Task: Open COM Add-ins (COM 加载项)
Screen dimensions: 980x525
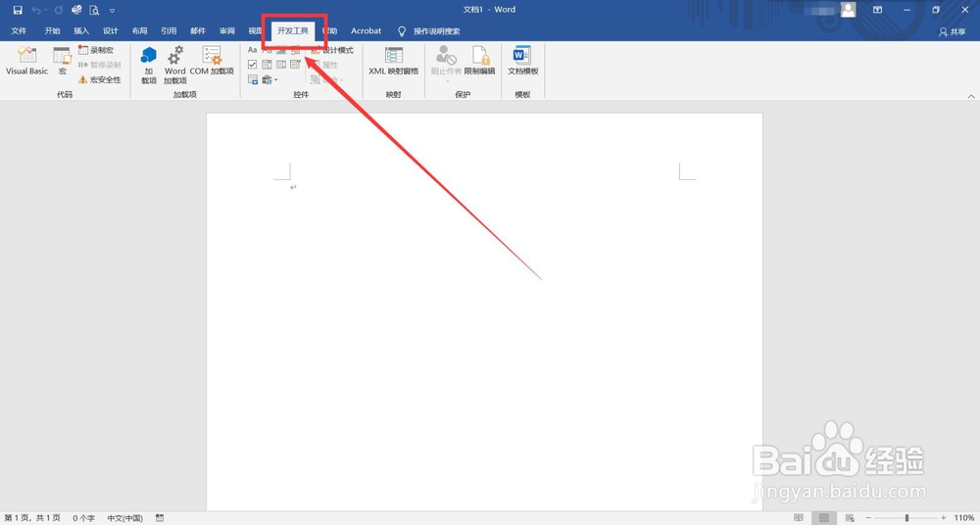Action: [212, 61]
